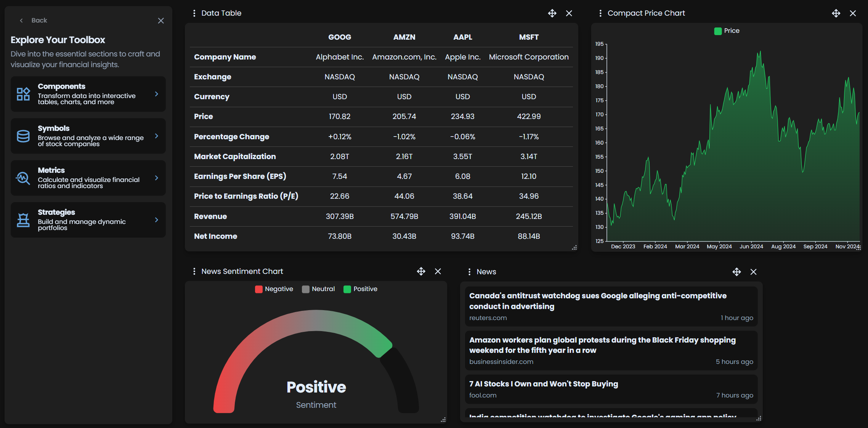Image resolution: width=868 pixels, height=428 pixels.
Task: Click the red Negative legend swatch
Action: click(259, 289)
